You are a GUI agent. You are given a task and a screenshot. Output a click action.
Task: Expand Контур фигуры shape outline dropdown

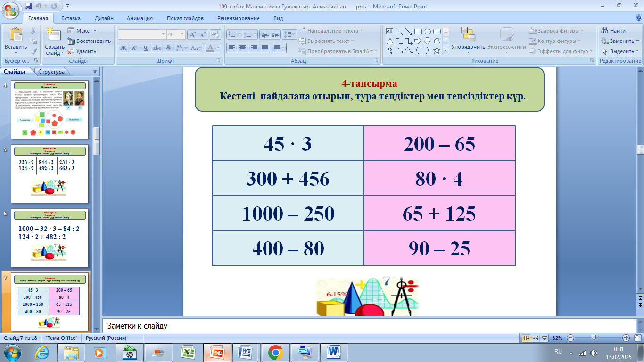pos(555,41)
